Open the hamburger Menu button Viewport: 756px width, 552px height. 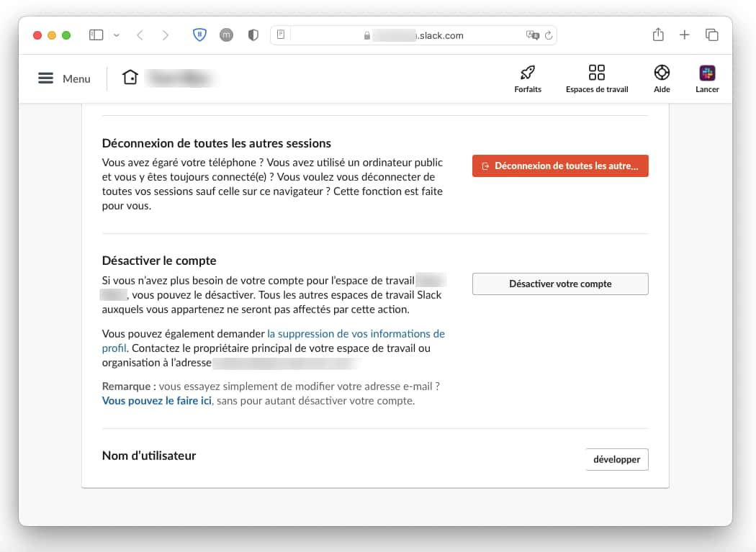click(46, 78)
